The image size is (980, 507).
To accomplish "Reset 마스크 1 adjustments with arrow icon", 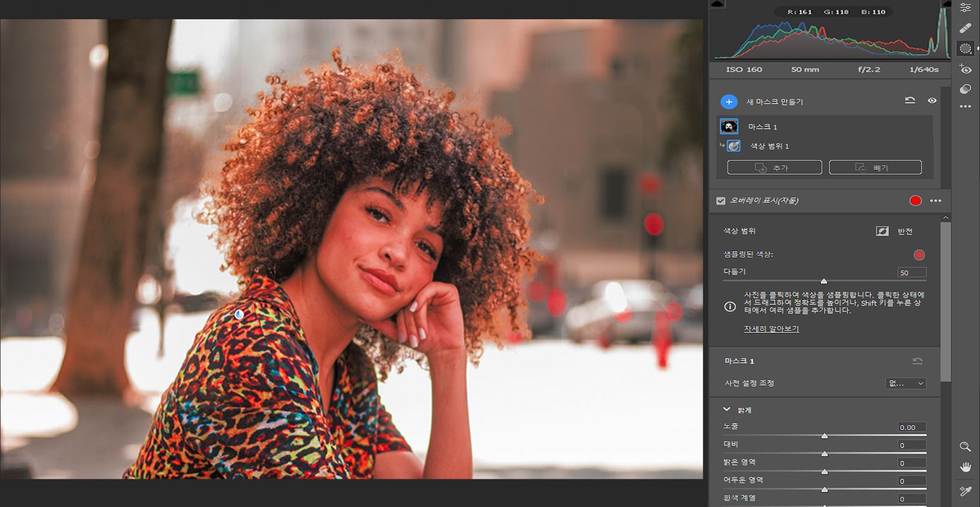I will click(x=918, y=361).
